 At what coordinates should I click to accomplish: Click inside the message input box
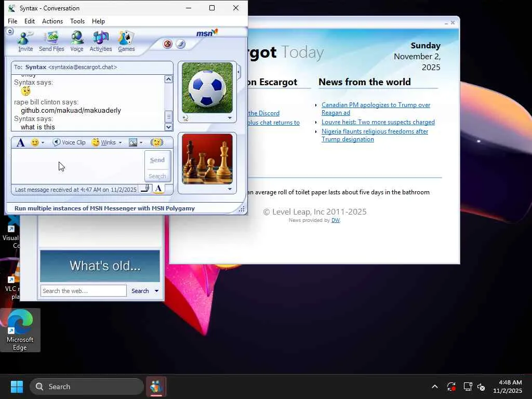[78, 167]
